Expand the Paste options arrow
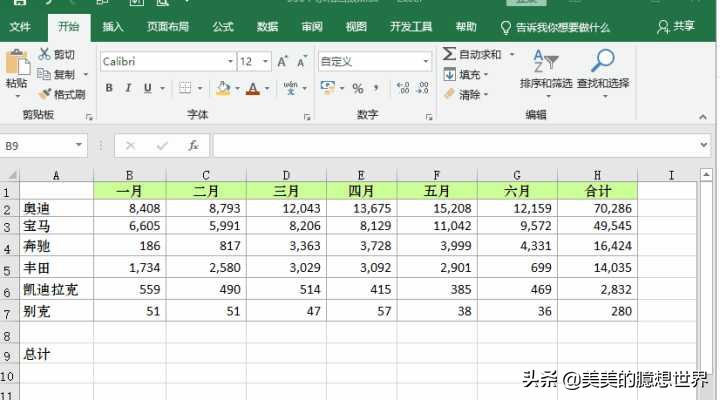 [x=17, y=96]
